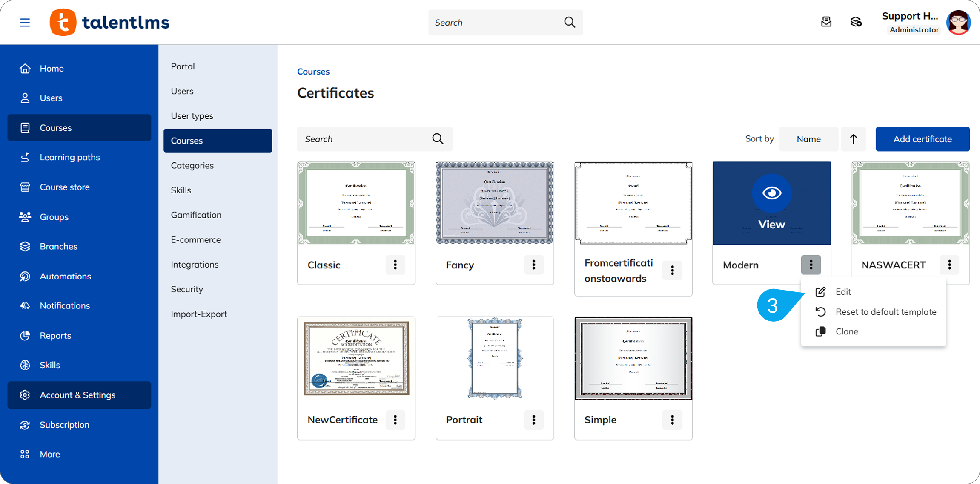This screenshot has height=484, width=980.
Task: Click the certificates search magnifier icon
Action: tap(438, 139)
